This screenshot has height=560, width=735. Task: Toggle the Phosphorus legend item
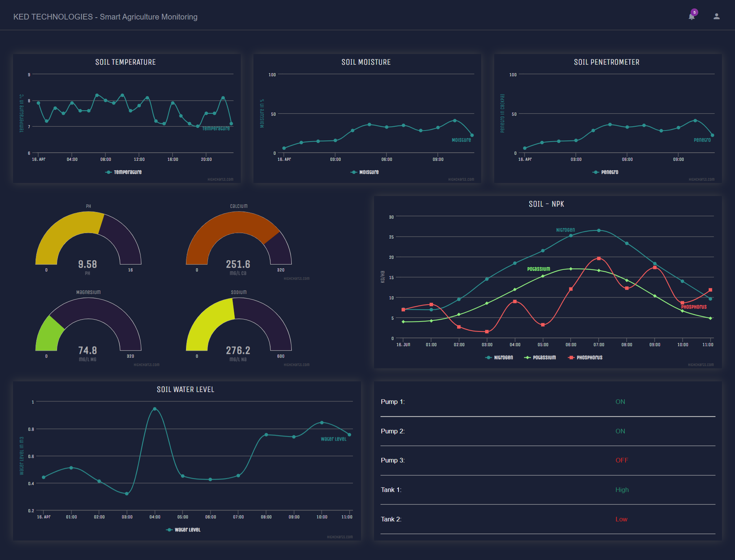click(x=585, y=358)
